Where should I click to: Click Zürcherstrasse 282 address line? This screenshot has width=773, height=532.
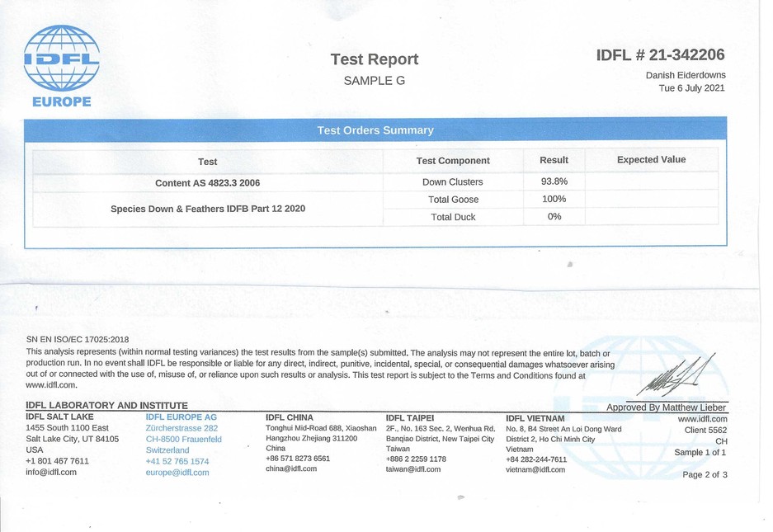(x=181, y=428)
